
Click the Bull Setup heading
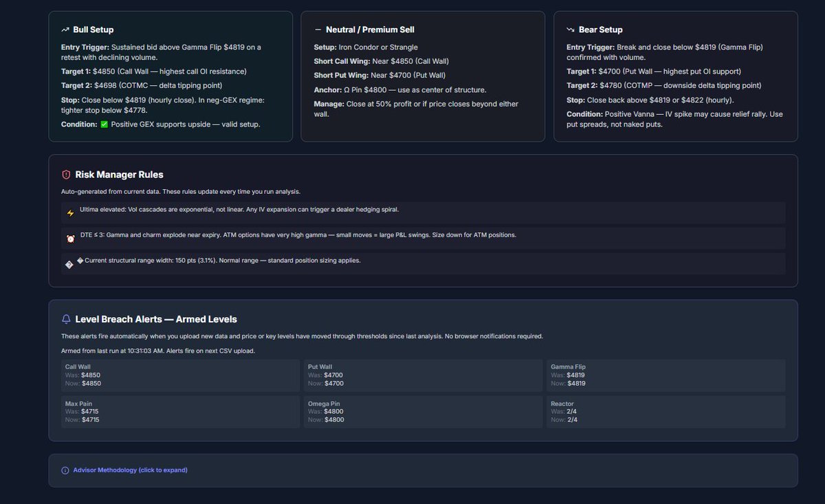point(93,30)
